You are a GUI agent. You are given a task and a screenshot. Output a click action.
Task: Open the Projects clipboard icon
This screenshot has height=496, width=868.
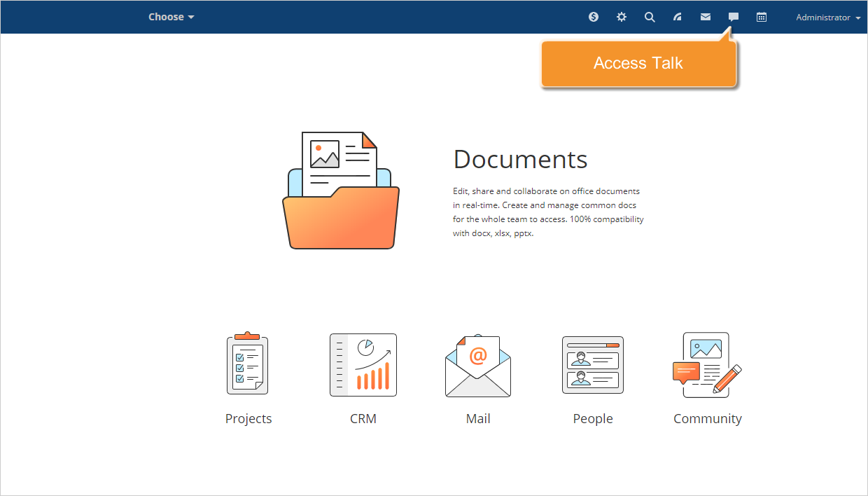pyautogui.click(x=248, y=364)
